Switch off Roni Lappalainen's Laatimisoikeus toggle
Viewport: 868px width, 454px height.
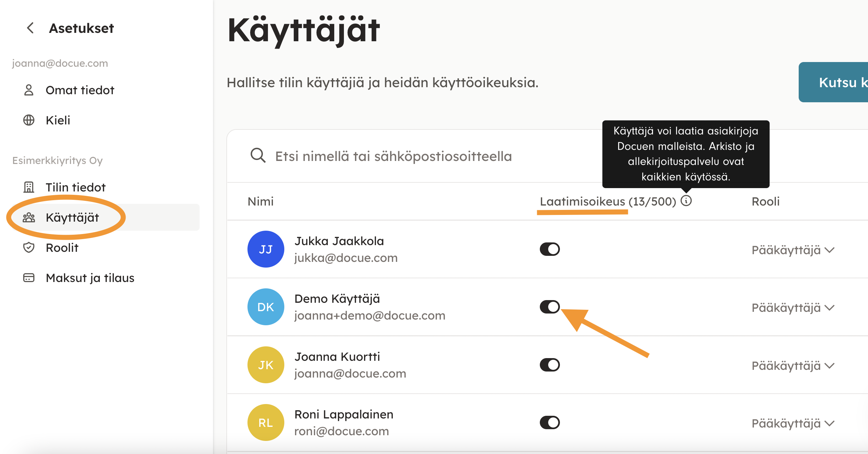click(549, 422)
